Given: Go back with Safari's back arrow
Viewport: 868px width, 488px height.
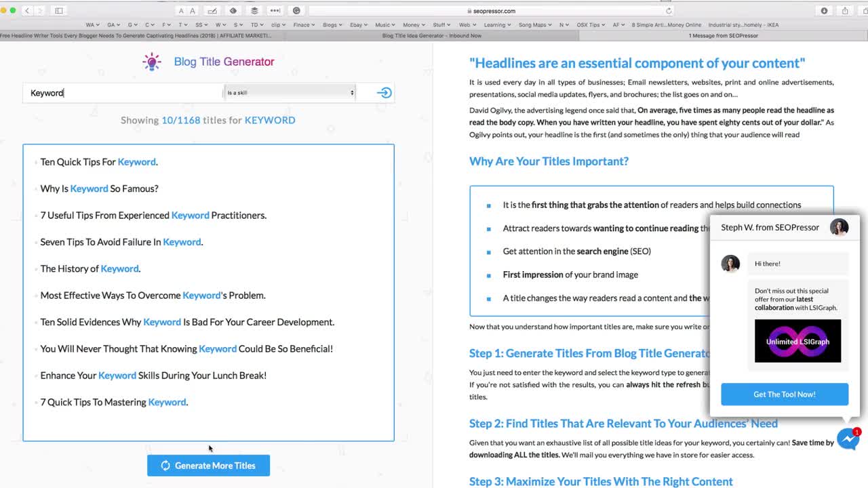Looking at the screenshot, I should tap(27, 11).
